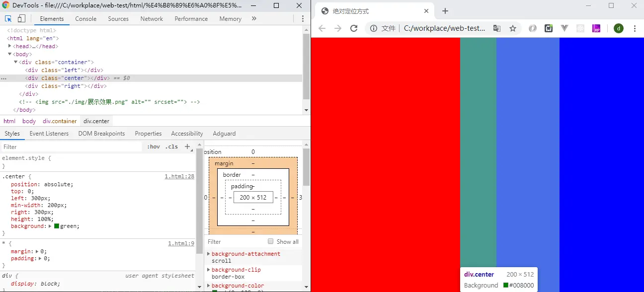Open the green checkmark extension icon

click(549, 28)
